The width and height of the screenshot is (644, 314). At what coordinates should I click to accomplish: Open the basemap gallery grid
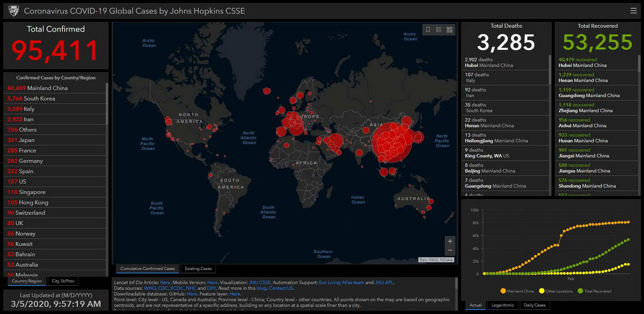click(x=450, y=29)
